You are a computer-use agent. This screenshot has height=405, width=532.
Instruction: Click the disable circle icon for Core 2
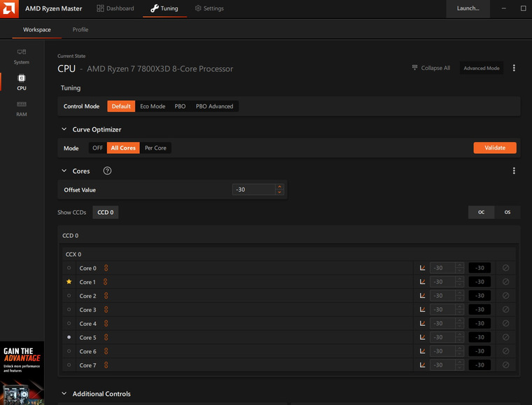[505, 296]
